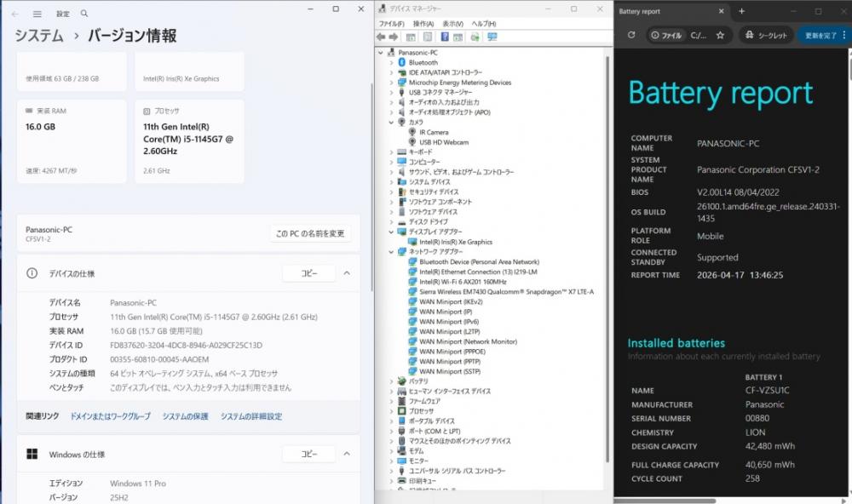Close the Battery report tab
The height and width of the screenshot is (504, 852).
[722, 11]
